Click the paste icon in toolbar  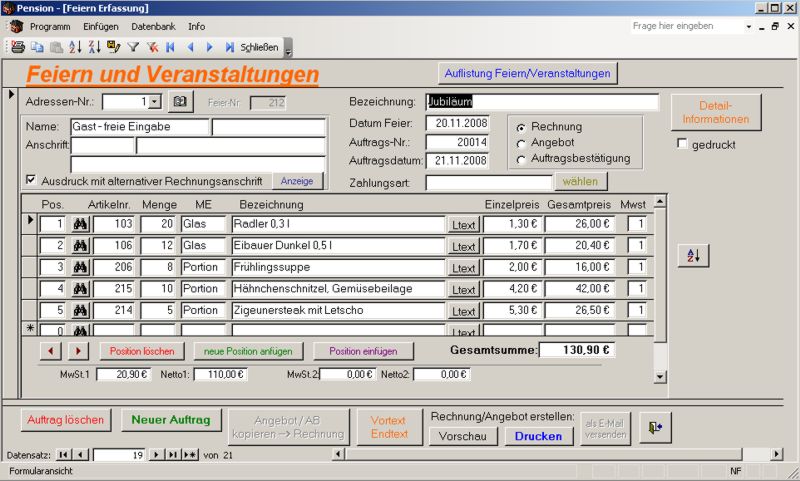click(56, 47)
